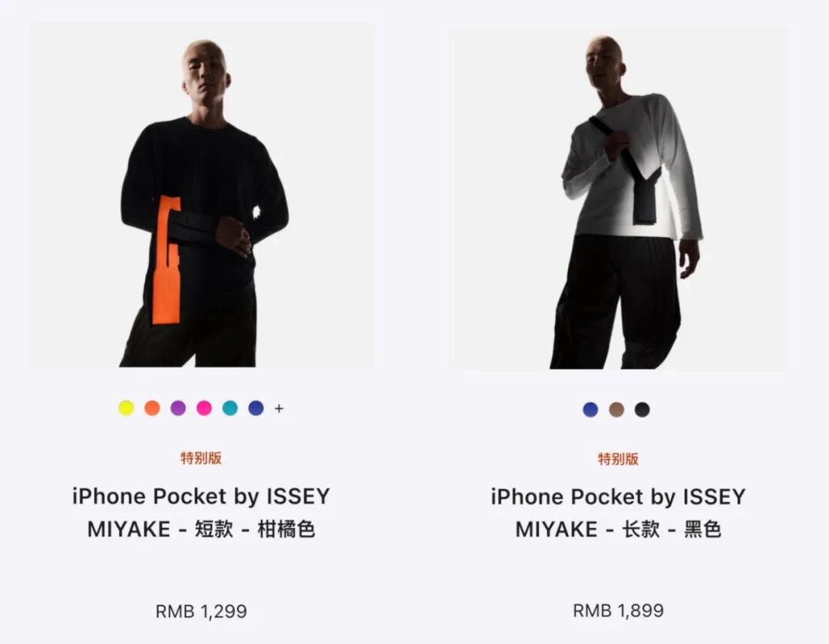Open iPhone Pocket 短款 柑橘色 title link
The height and width of the screenshot is (644, 829).
point(201,512)
